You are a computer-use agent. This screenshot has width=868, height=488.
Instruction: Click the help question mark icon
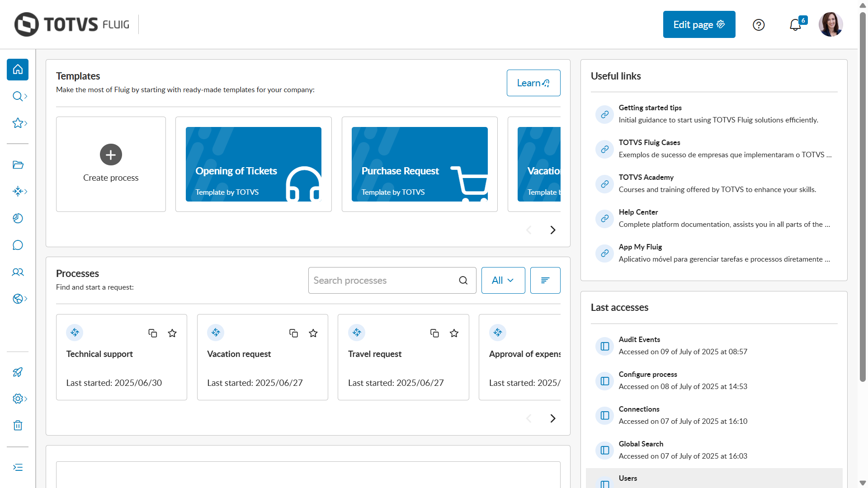click(x=759, y=25)
